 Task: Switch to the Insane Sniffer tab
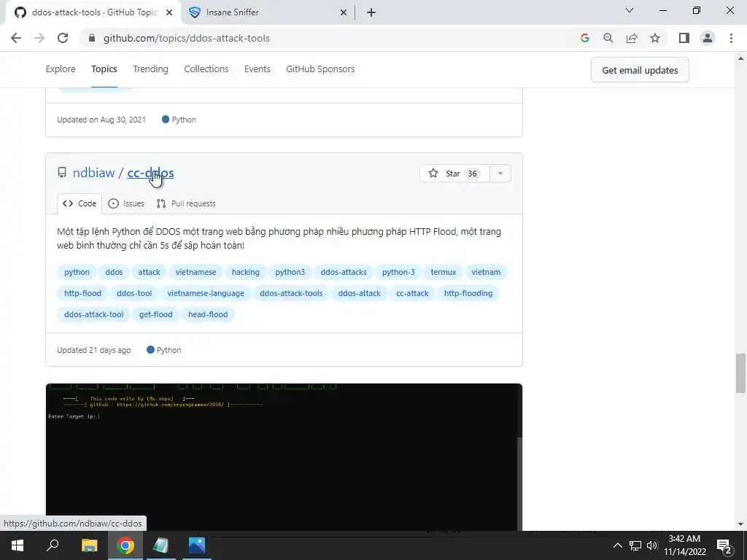click(x=268, y=12)
